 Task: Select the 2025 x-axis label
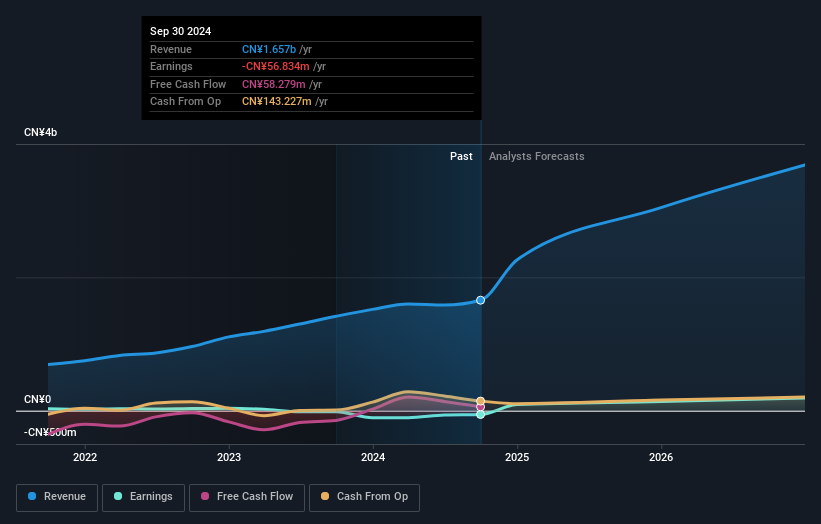click(517, 458)
